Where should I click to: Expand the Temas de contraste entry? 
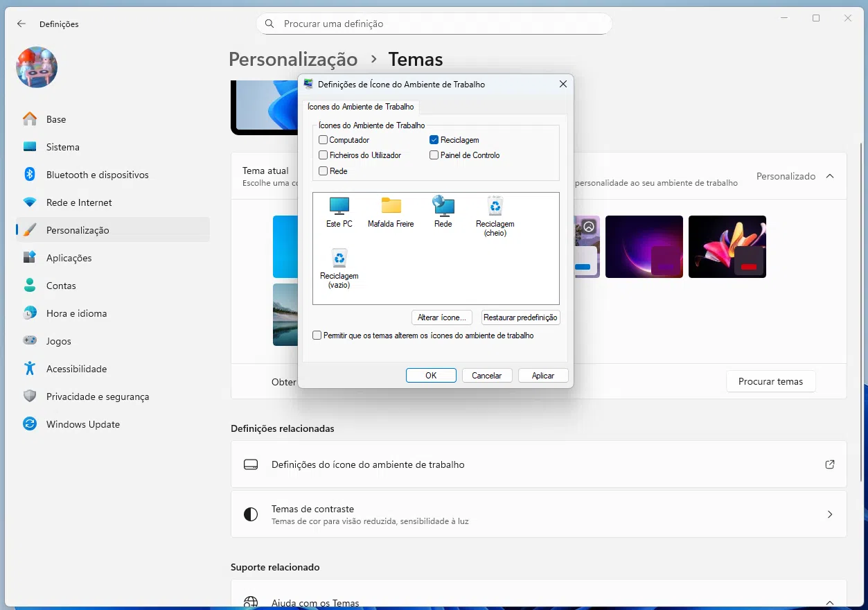tap(830, 514)
